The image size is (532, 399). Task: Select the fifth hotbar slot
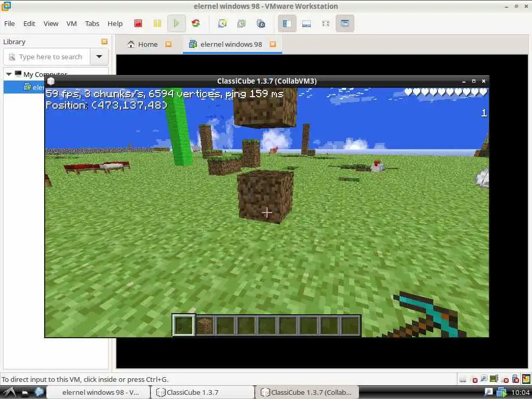pyautogui.click(x=267, y=325)
